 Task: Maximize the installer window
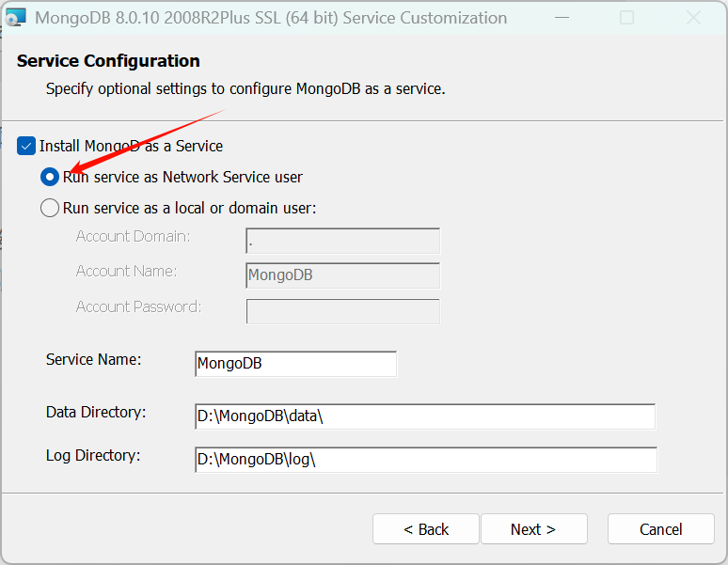627,18
